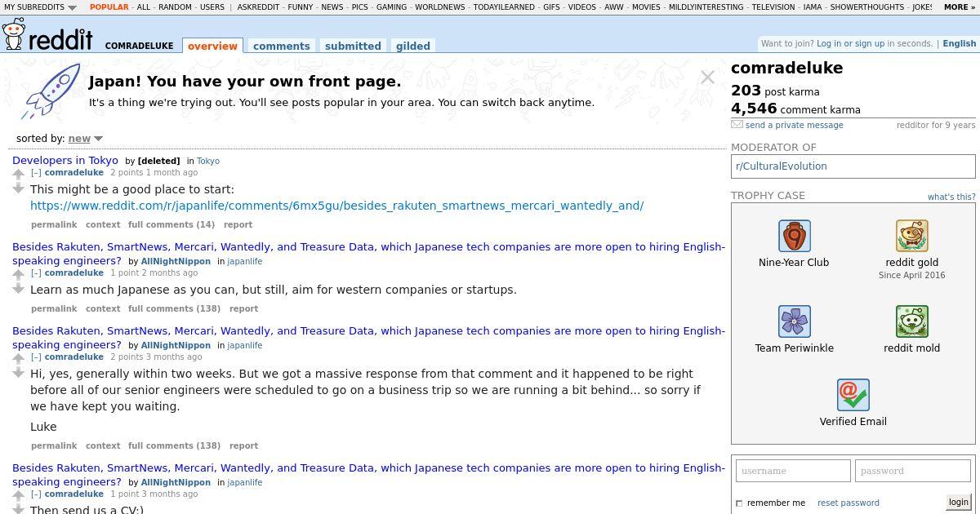Viewport: 980px width, 514px height.
Task: Tick the remember me checkbox
Action: pyautogui.click(x=739, y=503)
